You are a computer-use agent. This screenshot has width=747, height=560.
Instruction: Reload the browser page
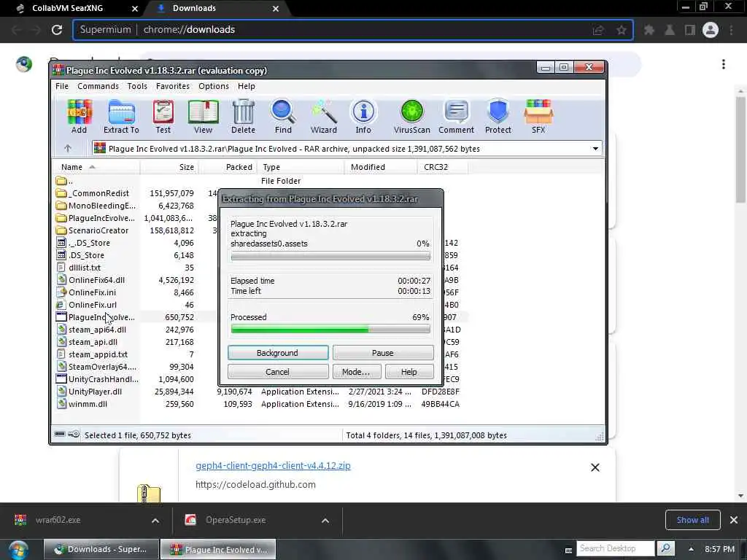[57, 29]
